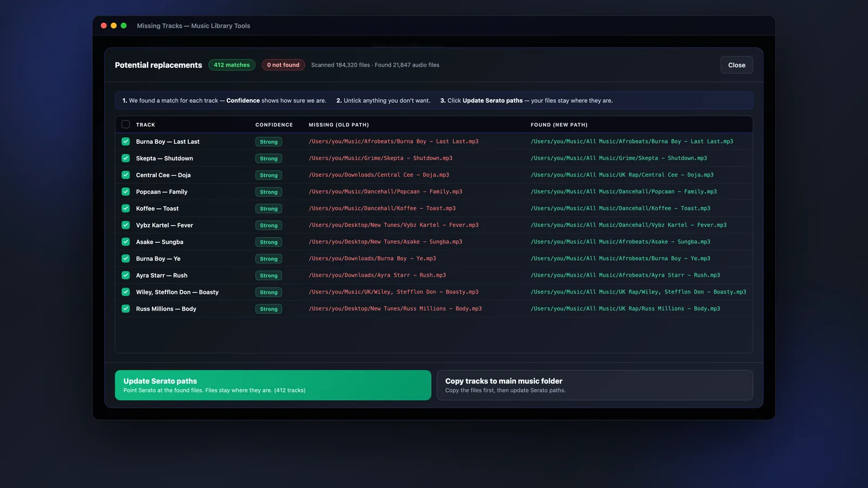The image size is (868, 488).
Task: Minimize the window with the yellow button
Action: tap(113, 25)
